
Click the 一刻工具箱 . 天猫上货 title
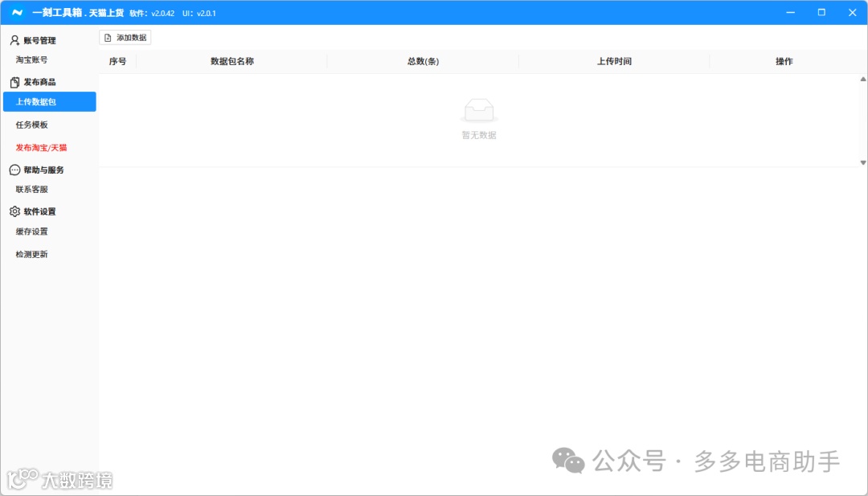pyautogui.click(x=77, y=13)
